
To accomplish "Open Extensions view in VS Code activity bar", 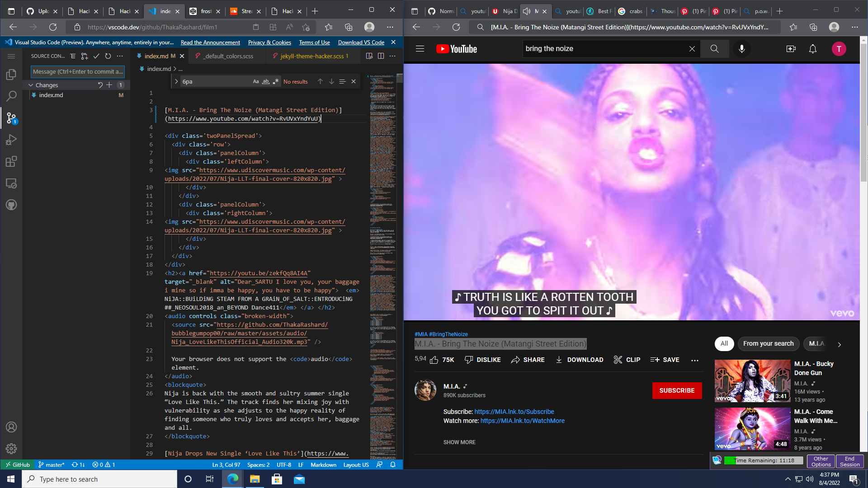I will (x=11, y=161).
